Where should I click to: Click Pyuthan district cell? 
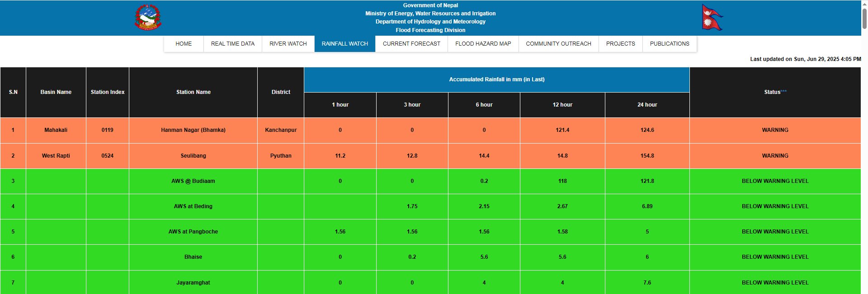[x=281, y=156]
